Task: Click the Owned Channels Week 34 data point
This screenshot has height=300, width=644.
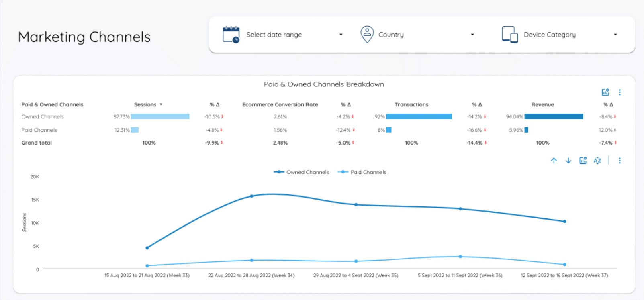Action: (251, 196)
